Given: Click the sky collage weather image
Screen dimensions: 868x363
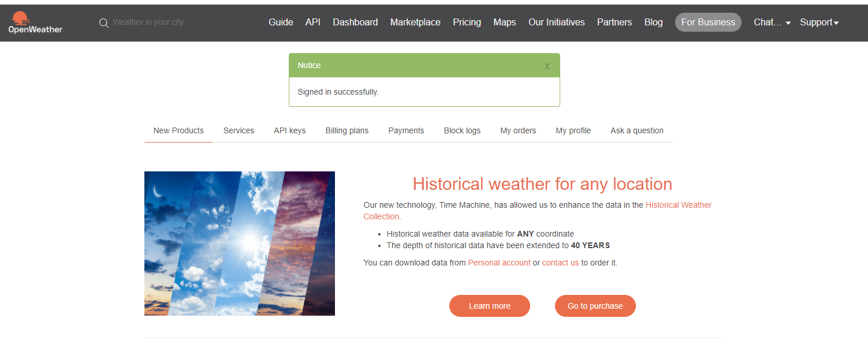Looking at the screenshot, I should (x=240, y=244).
